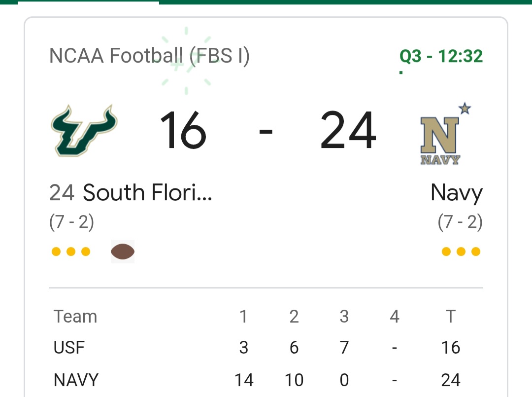Click the Q3 - 12:32 game clock
Screen dimensions: 532x397
[x=441, y=56]
